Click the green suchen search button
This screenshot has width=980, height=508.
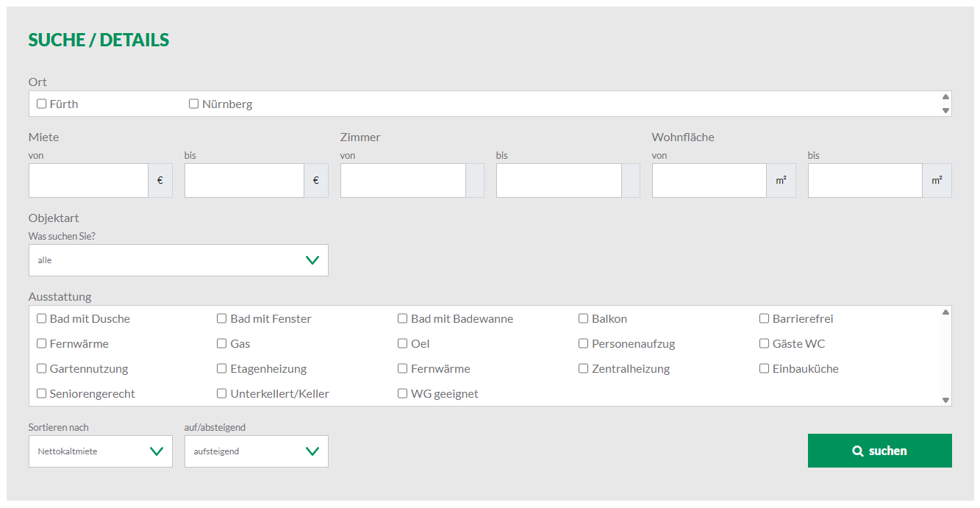pyautogui.click(x=879, y=451)
